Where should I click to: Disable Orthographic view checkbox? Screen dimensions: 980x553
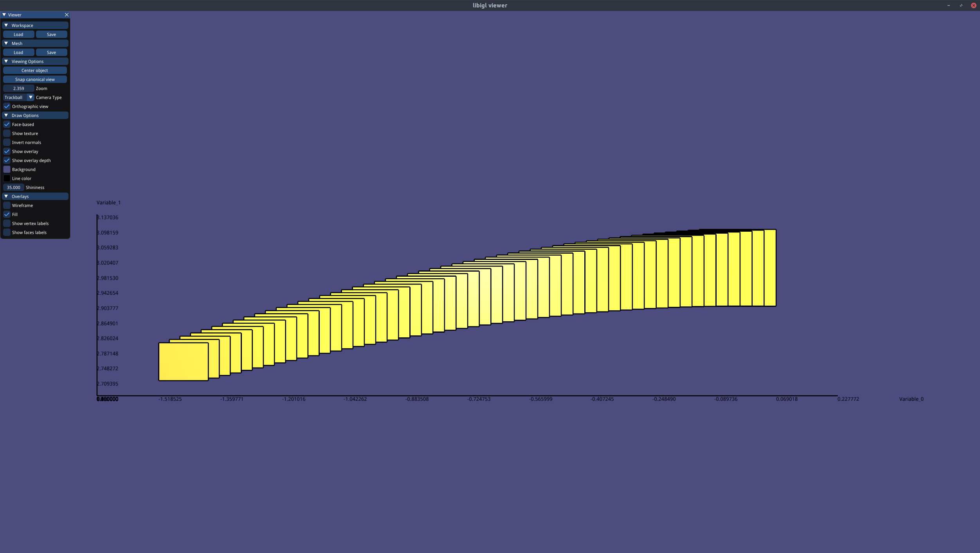(7, 106)
